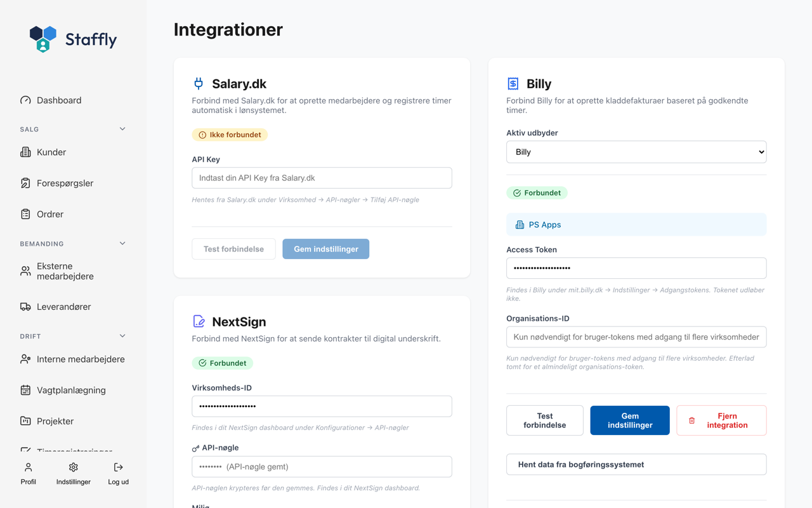Click the NextSign document pen icon
The height and width of the screenshot is (508, 812).
(x=199, y=321)
